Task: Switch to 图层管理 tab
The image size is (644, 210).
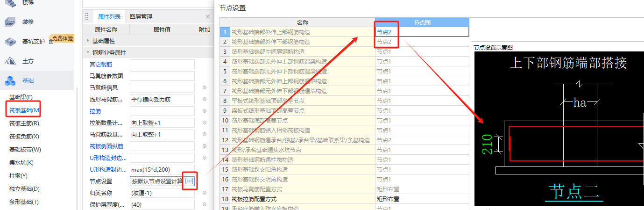Action: click(141, 17)
